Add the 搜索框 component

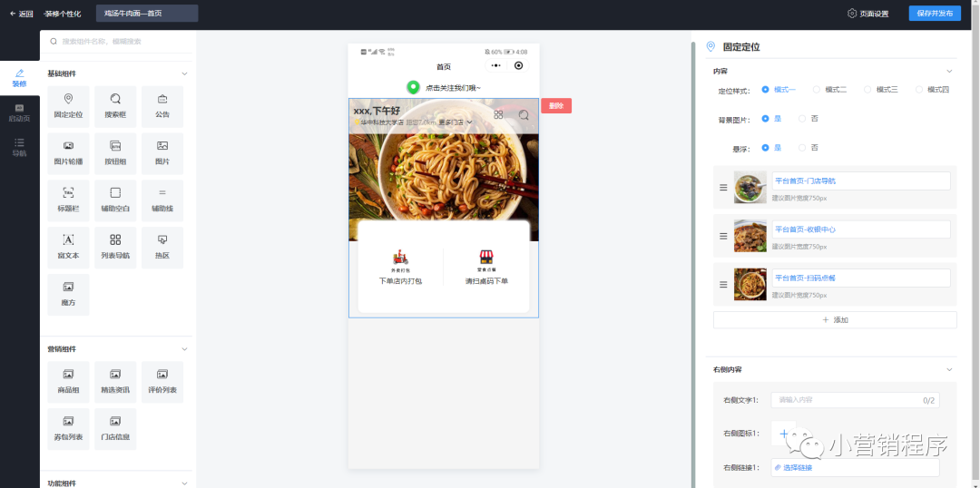(x=115, y=107)
